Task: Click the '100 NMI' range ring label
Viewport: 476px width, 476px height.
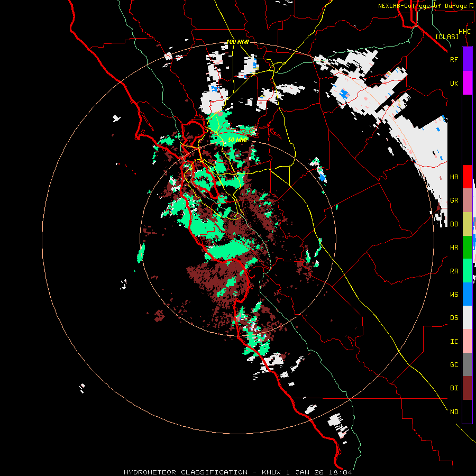Action: tap(237, 42)
